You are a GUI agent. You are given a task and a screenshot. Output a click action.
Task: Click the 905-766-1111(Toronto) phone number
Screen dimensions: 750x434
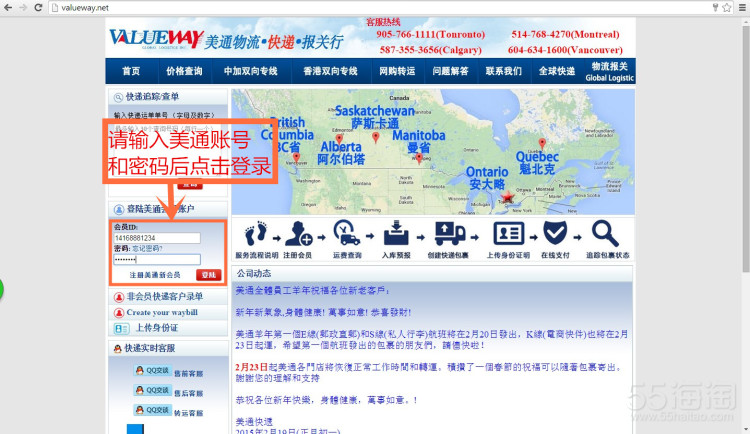click(x=430, y=34)
